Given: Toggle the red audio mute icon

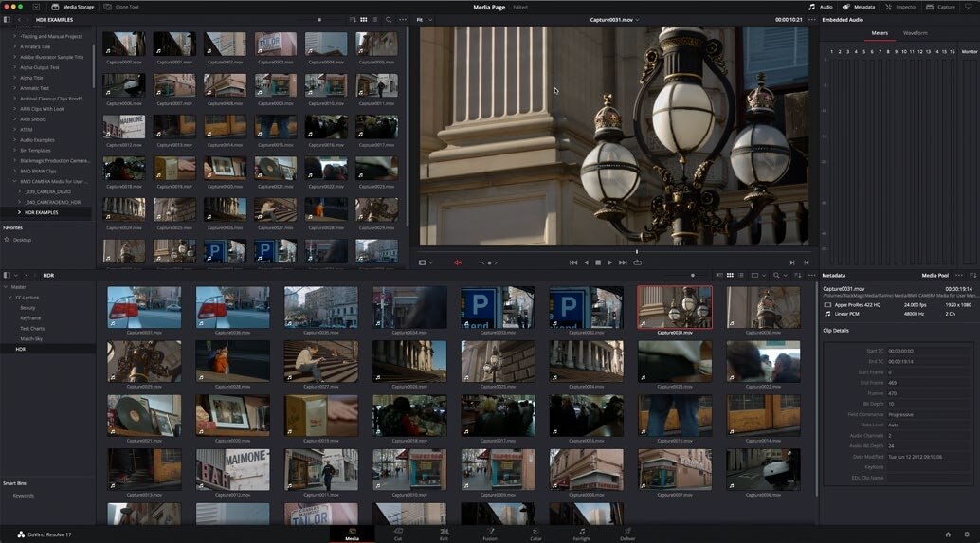Looking at the screenshot, I should (x=458, y=263).
